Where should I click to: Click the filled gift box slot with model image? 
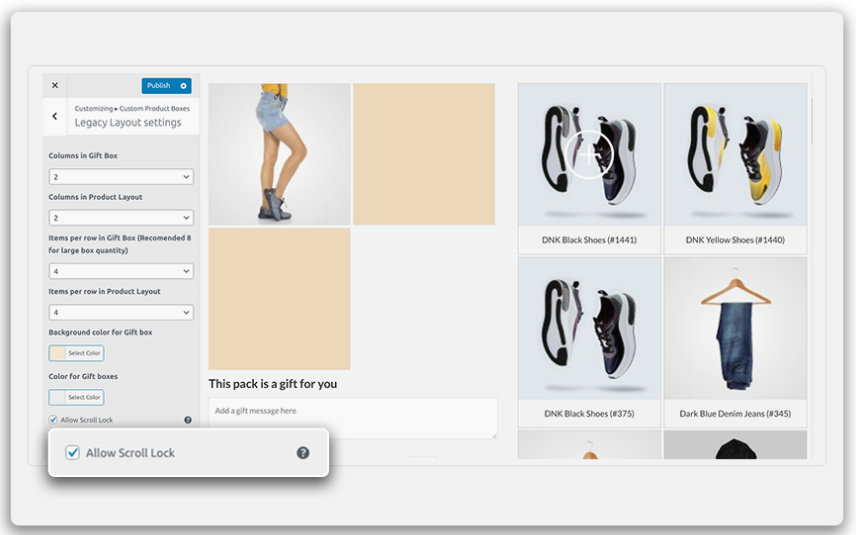point(280,154)
